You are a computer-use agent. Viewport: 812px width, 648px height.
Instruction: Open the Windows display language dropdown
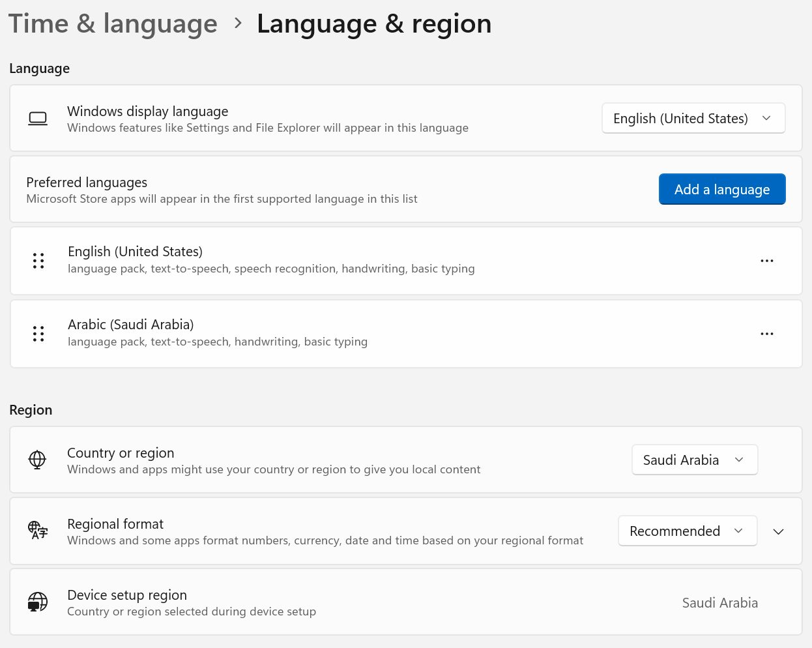(693, 119)
